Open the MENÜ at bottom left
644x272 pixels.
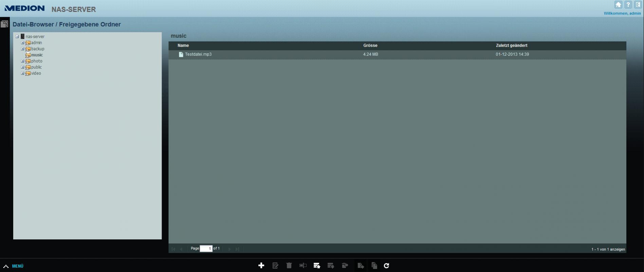coord(14,266)
